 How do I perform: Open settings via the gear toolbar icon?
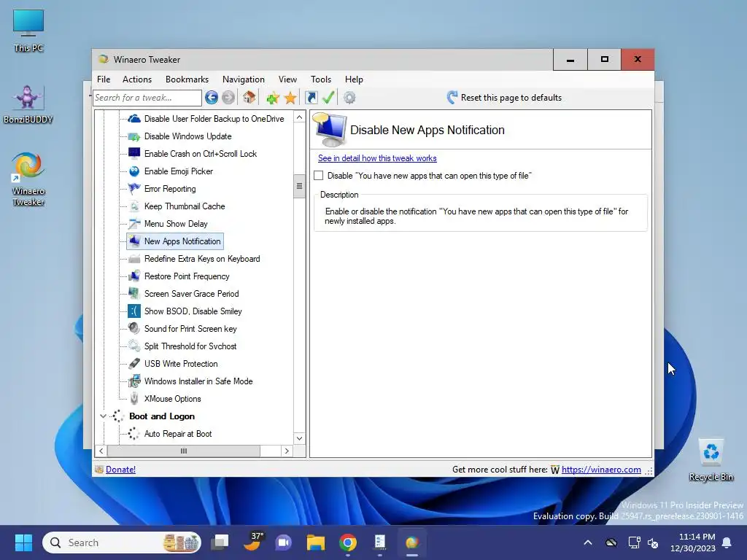pos(349,98)
